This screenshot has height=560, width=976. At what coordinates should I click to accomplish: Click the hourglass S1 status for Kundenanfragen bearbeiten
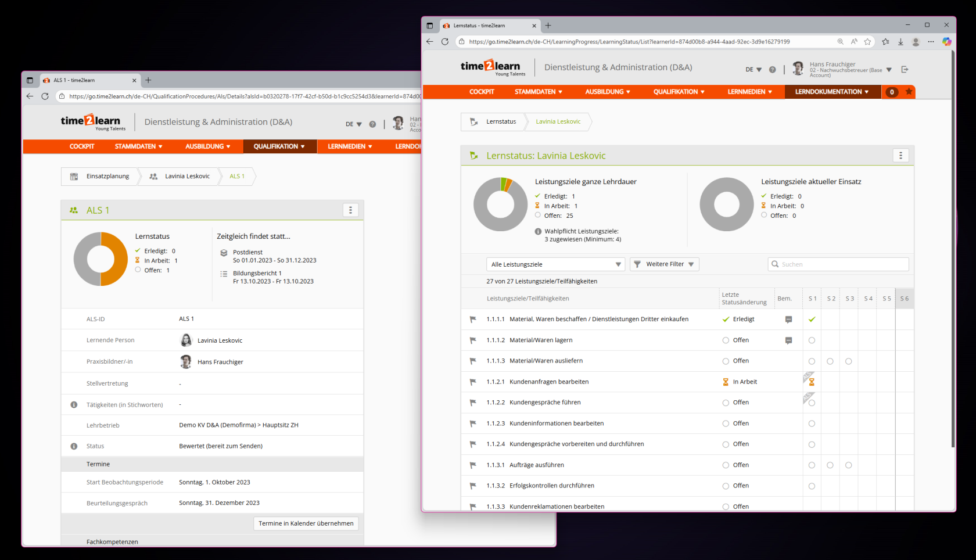(x=812, y=382)
